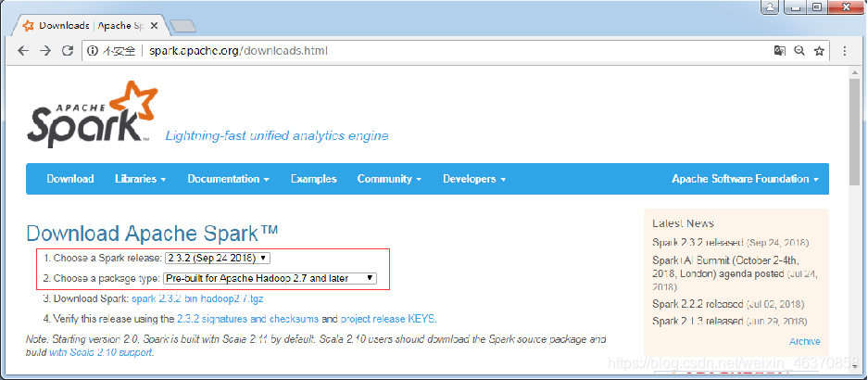Open the translate page icon in the address bar
The image size is (868, 380).
pyautogui.click(x=779, y=51)
